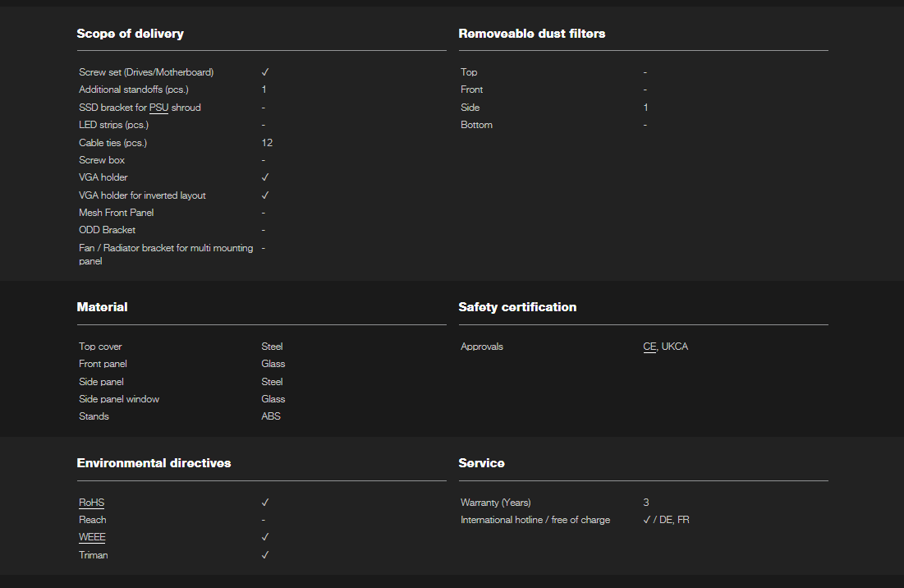Select the Safety certification heading
The height and width of the screenshot is (588, 904).
click(517, 307)
